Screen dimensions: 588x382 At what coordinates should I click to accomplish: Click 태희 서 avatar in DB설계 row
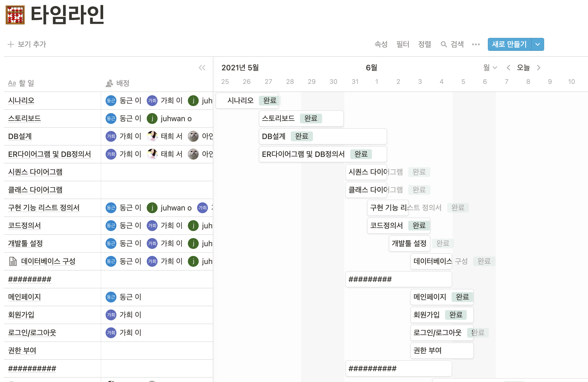coord(152,136)
